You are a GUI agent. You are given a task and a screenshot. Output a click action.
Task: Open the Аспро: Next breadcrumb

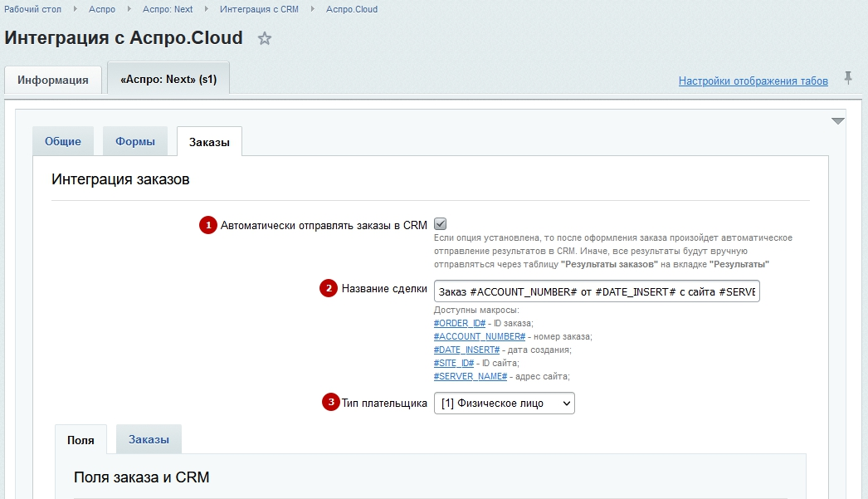tap(168, 9)
